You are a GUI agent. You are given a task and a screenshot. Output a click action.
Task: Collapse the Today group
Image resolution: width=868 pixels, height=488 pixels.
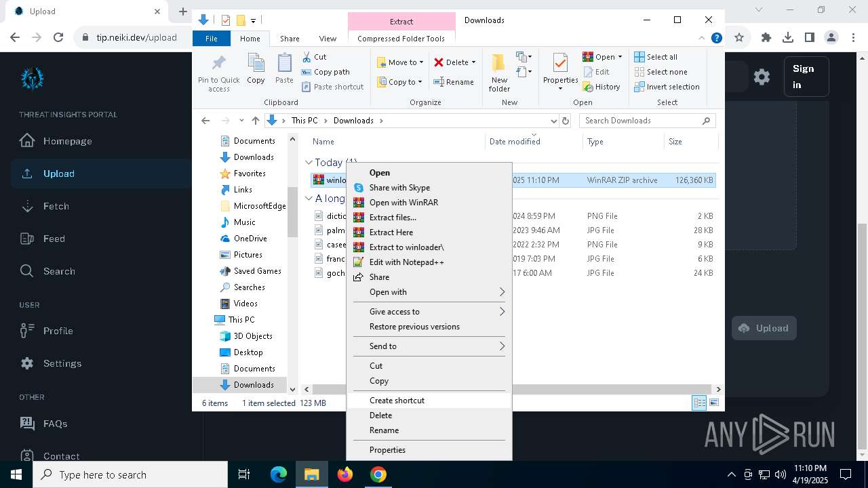coord(309,163)
